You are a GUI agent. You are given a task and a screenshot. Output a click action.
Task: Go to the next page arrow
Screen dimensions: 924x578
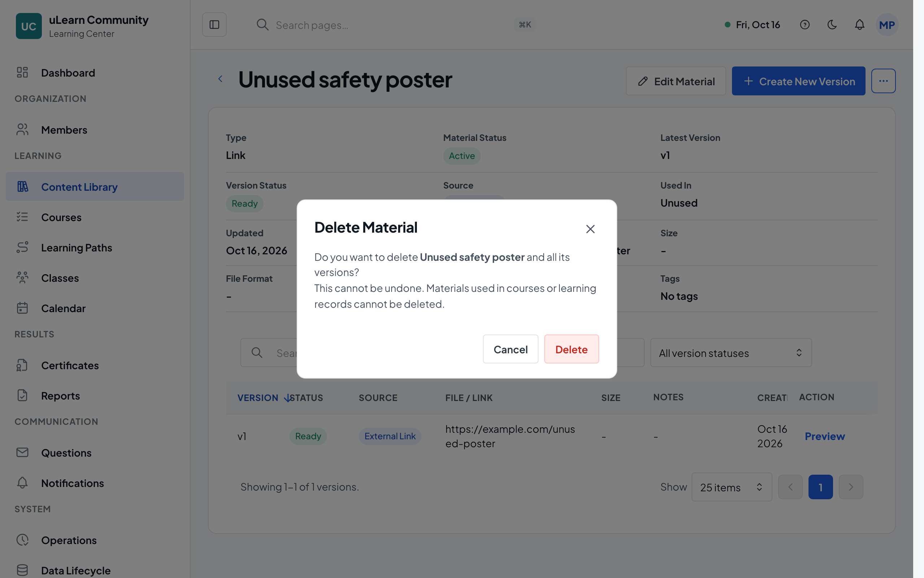coord(851,487)
